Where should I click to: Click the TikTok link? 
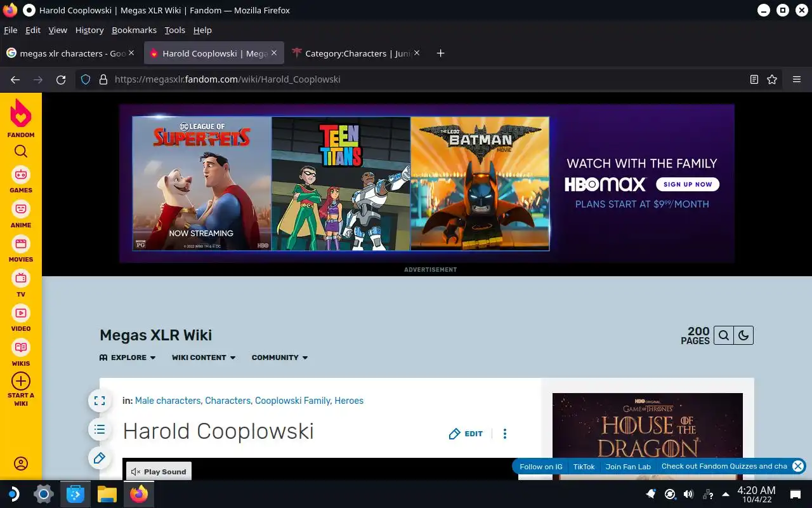point(584,466)
